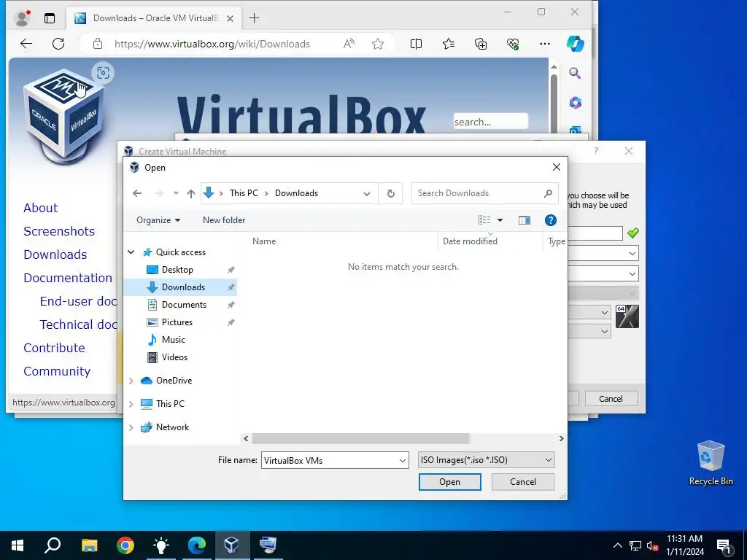Viewport: 747px width, 560px height.
Task: Open a new Edge tab
Action: click(254, 18)
